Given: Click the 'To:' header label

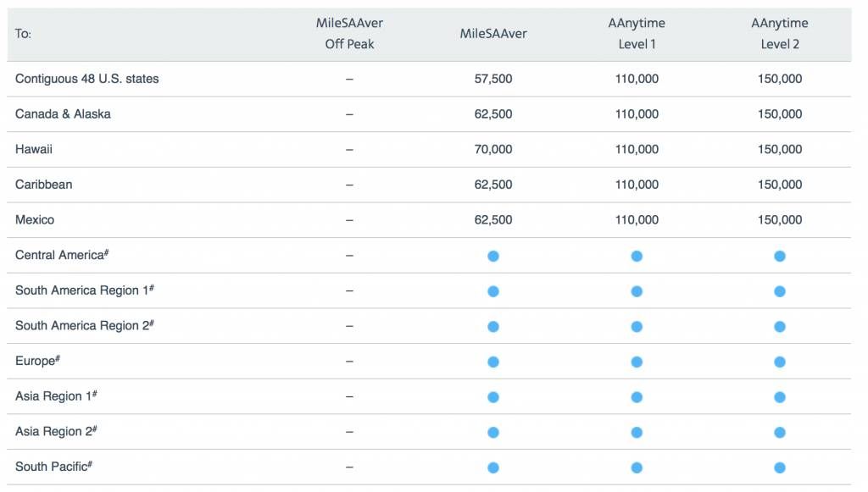Looking at the screenshot, I should pos(23,34).
